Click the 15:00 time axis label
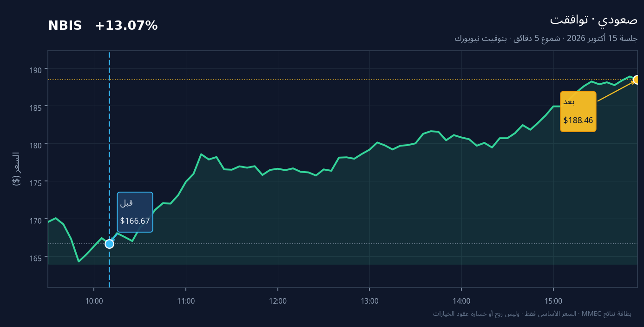 [x=553, y=301]
